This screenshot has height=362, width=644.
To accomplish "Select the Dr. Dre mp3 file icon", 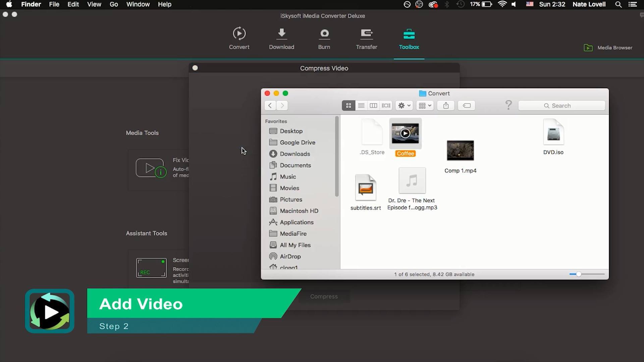I will [412, 181].
